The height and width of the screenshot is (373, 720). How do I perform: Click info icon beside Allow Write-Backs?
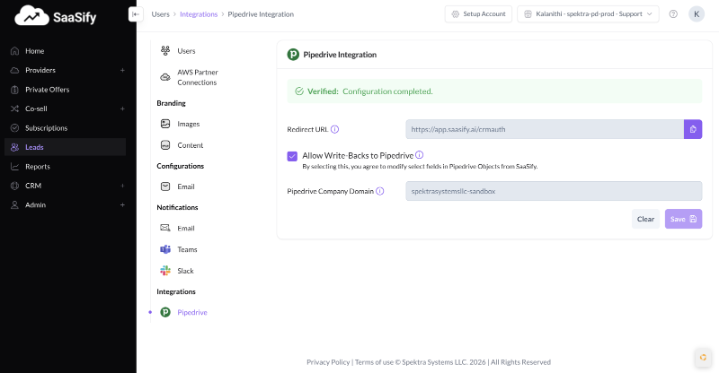[x=419, y=155]
